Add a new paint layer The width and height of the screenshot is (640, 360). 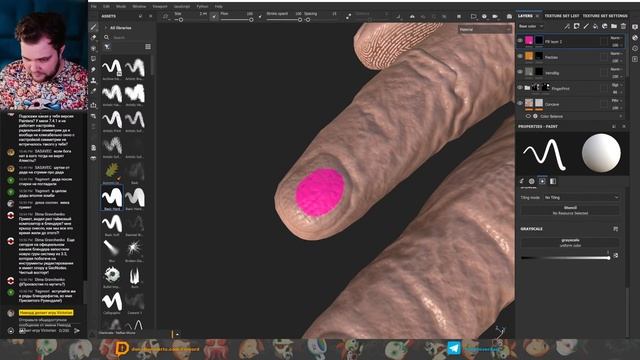586,26
